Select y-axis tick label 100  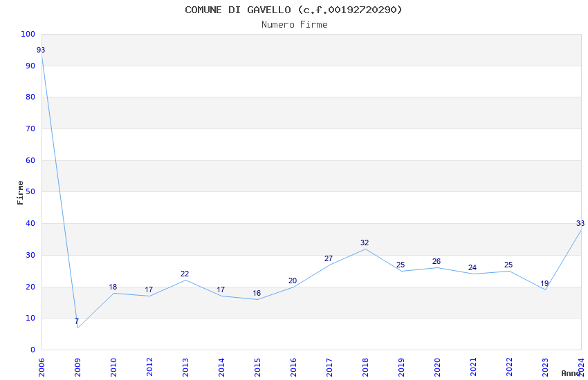click(x=28, y=34)
